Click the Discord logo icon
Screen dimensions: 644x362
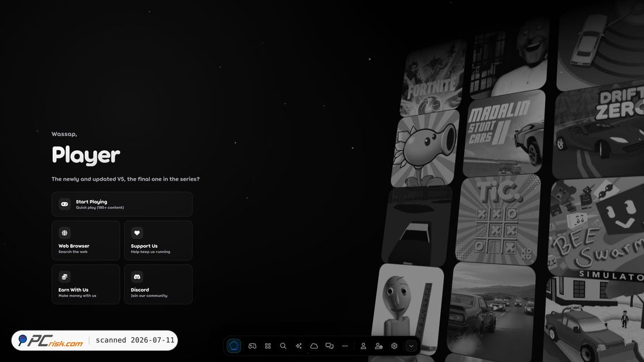click(137, 277)
